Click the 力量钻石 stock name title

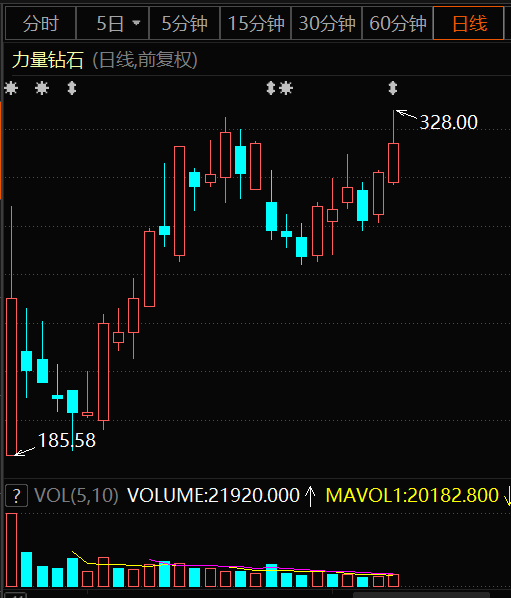[x=48, y=60]
